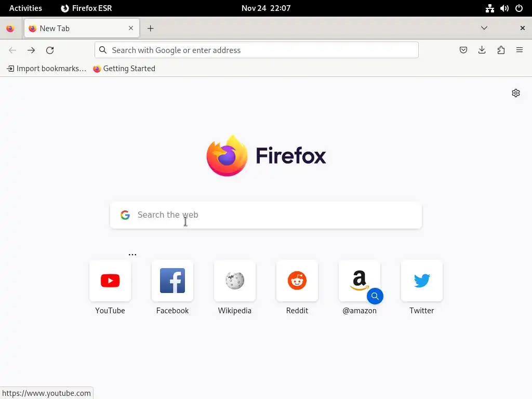
Task: Click the Firefox logo on new tab page
Action: (x=266, y=156)
